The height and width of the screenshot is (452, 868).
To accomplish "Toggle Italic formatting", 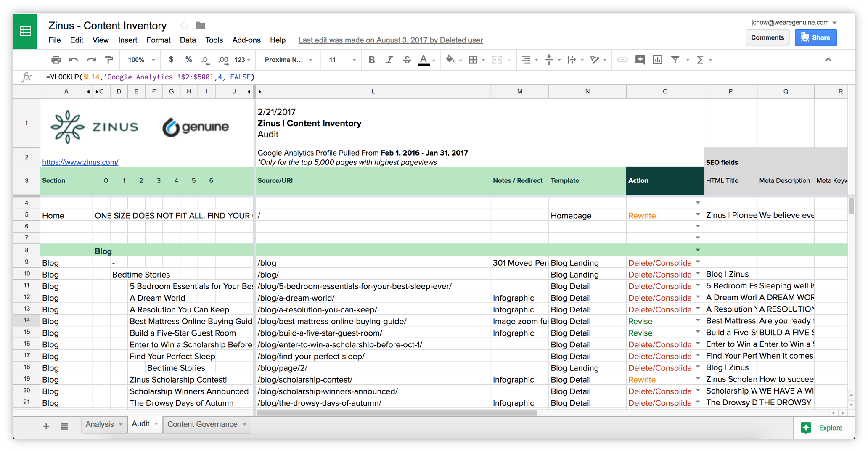I will (389, 60).
